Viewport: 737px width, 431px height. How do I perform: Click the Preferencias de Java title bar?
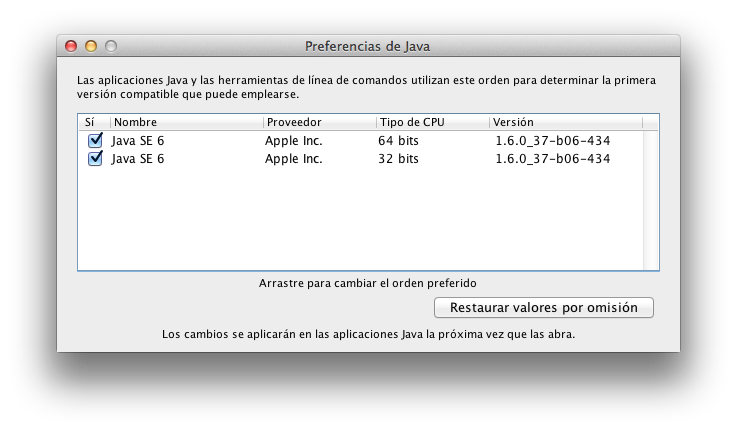pos(367,46)
